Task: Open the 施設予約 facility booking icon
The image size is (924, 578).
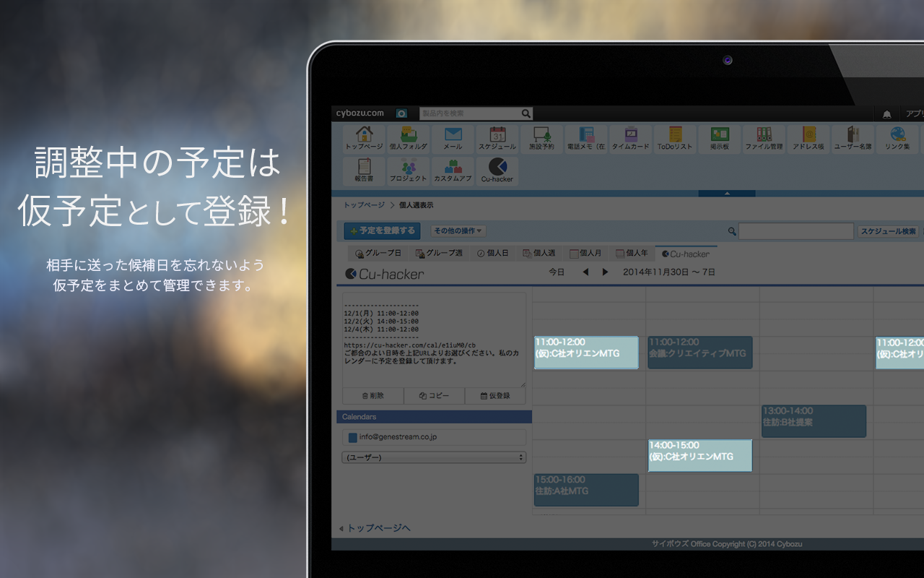Action: click(541, 139)
